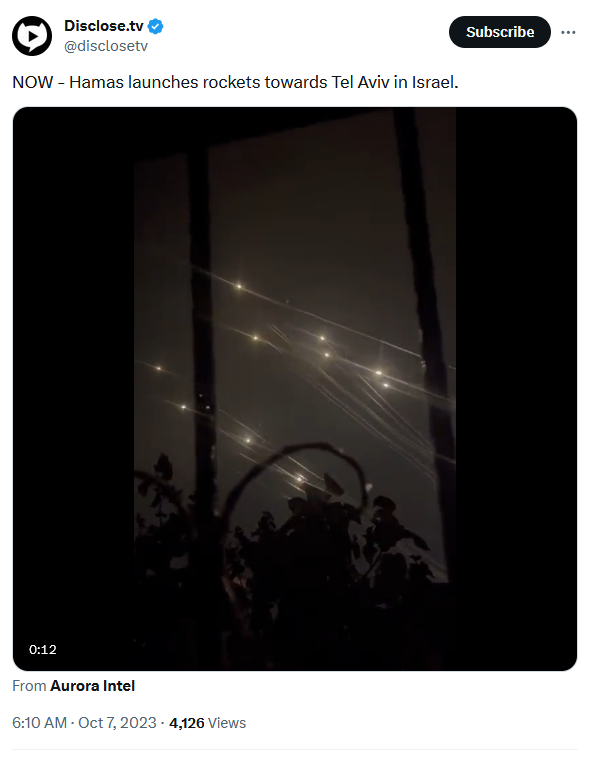Select the tweet text starting with NOW
The image size is (592, 758).
235,82
